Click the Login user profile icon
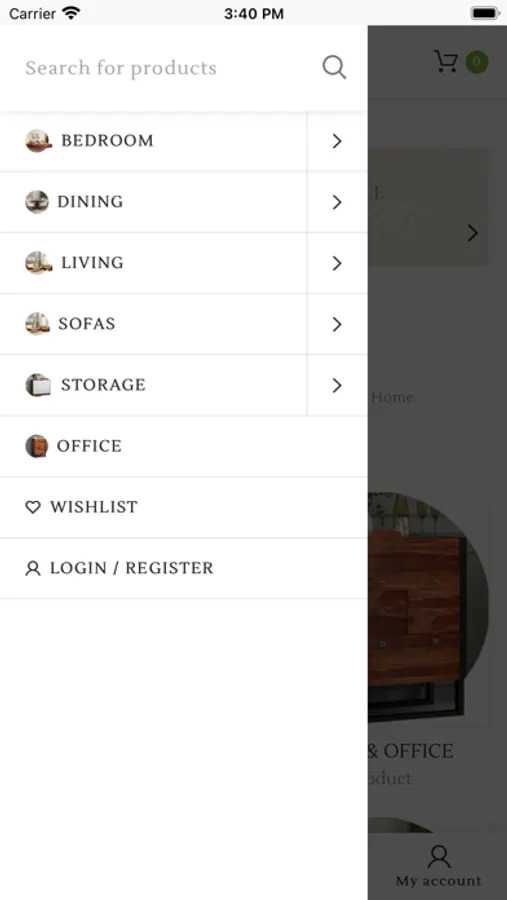Image resolution: width=507 pixels, height=900 pixels. click(x=33, y=568)
